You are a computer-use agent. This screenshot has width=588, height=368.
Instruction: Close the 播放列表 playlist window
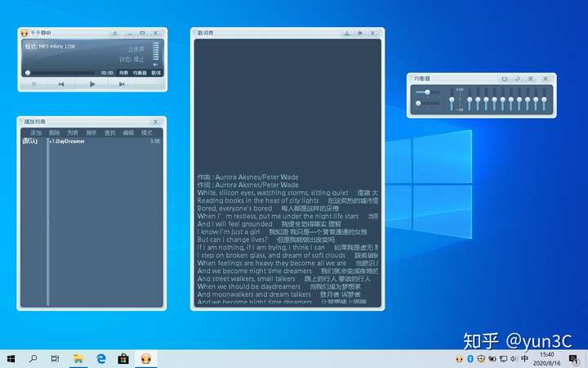[x=155, y=122]
